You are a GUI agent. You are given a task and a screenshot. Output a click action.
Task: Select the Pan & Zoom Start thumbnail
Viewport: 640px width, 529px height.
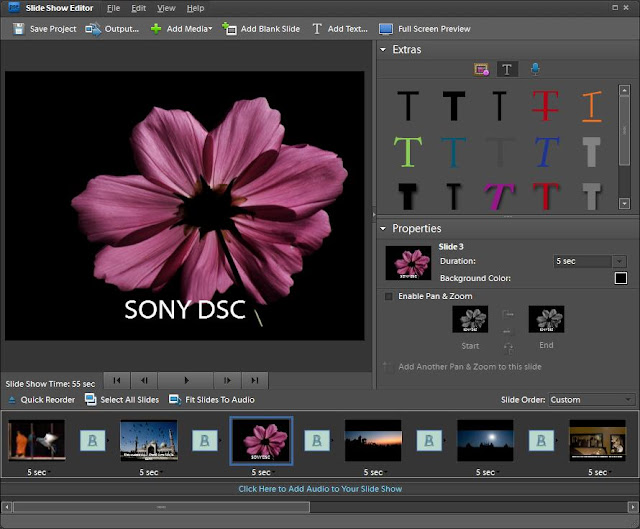pyautogui.click(x=470, y=319)
